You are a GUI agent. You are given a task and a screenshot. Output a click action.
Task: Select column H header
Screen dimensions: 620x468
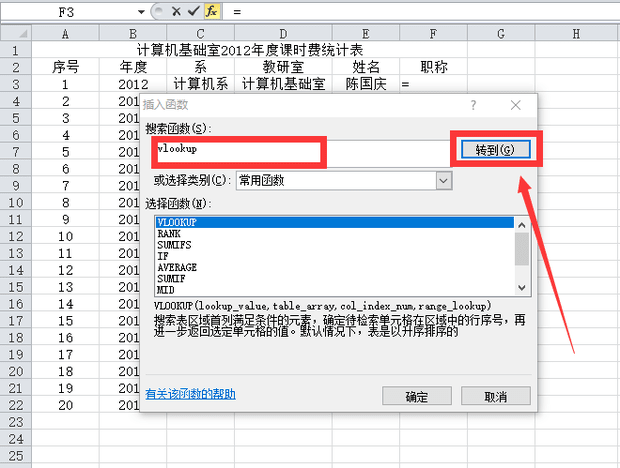pyautogui.click(x=577, y=34)
